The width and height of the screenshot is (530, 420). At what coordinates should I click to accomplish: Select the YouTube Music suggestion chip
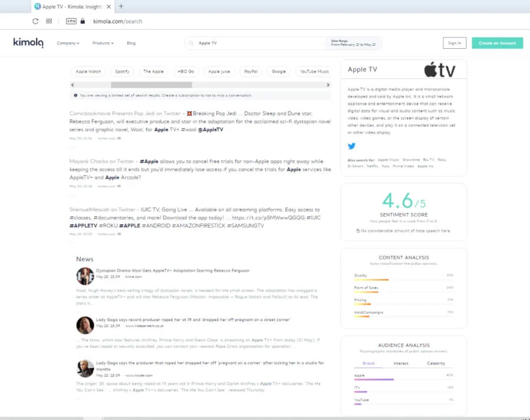pos(314,72)
